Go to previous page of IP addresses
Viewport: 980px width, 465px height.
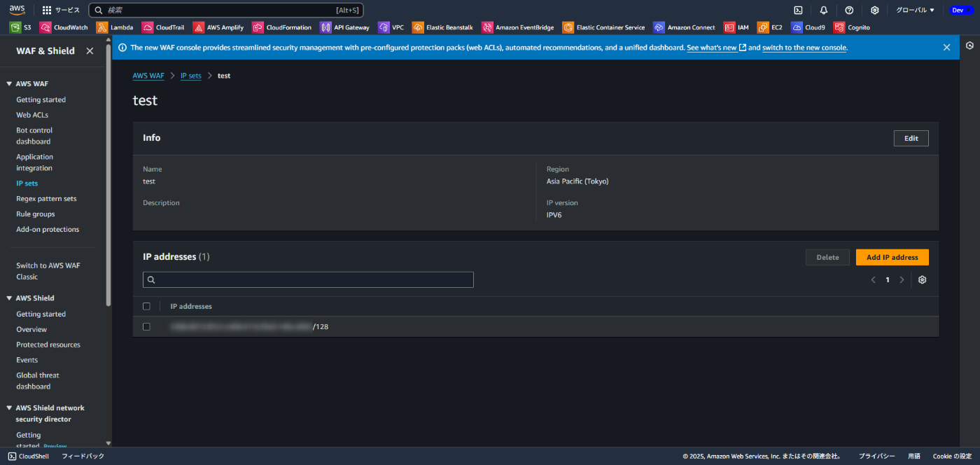tap(873, 280)
